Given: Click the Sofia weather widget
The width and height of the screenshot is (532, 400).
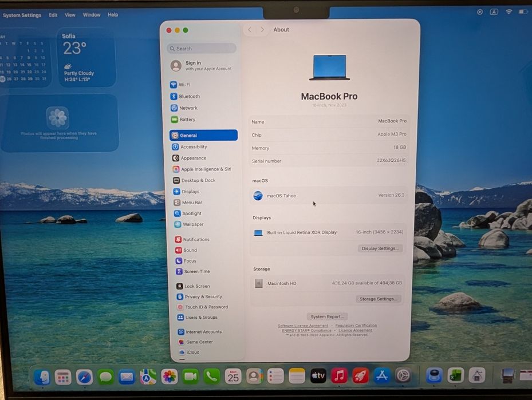Looking at the screenshot, I should (87, 58).
